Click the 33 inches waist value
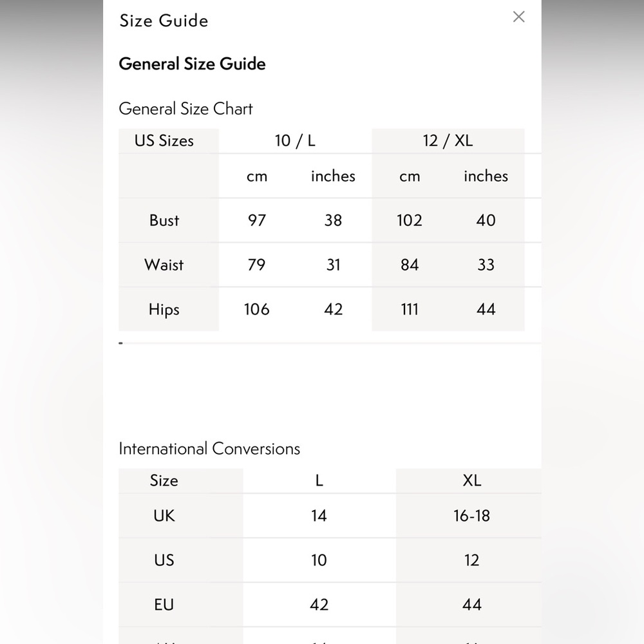The width and height of the screenshot is (644, 644). click(486, 265)
